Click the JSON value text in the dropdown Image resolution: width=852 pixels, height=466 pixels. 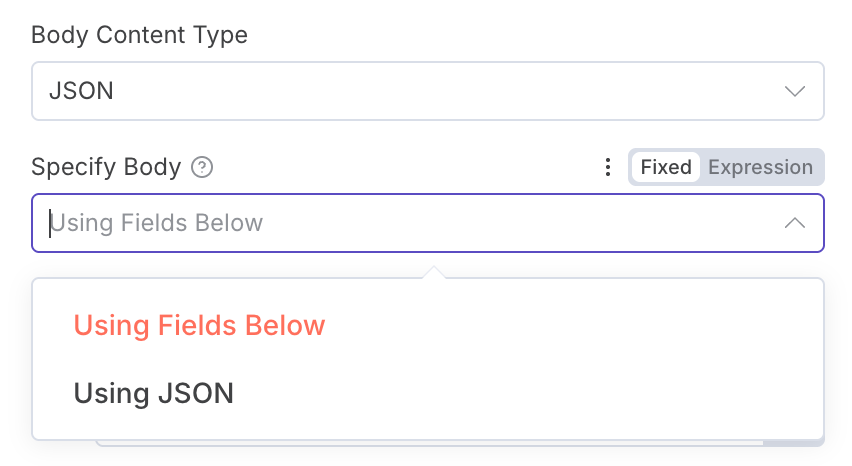point(81,91)
